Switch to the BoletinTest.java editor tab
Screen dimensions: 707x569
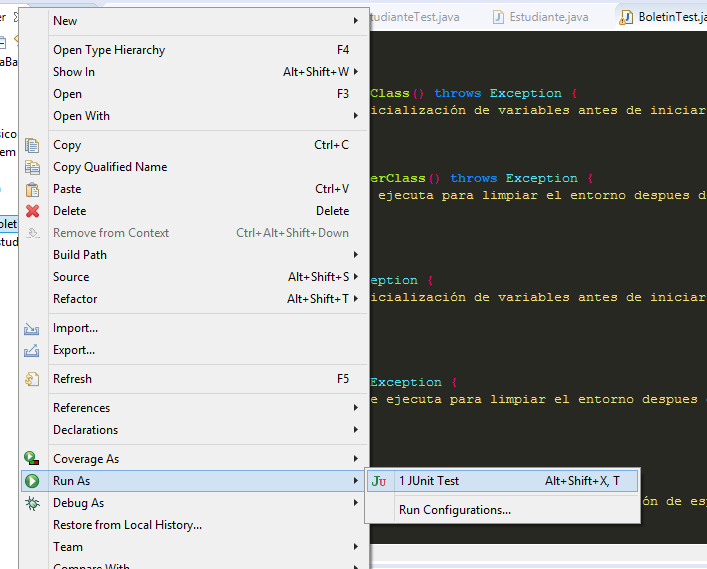pyautogui.click(x=665, y=17)
